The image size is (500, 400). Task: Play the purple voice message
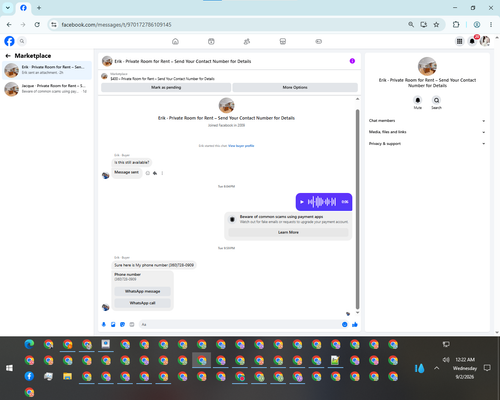tap(302, 202)
